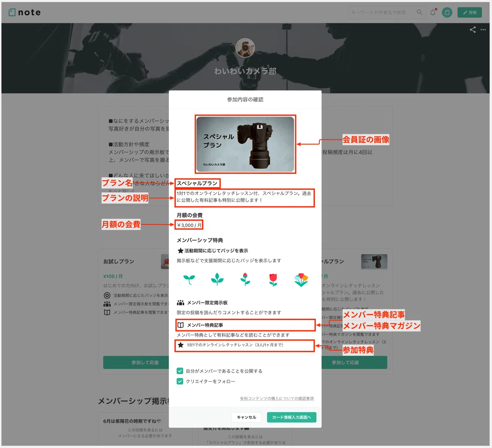
Task: Click the pink flower bud badge icon
Action: tap(245, 279)
